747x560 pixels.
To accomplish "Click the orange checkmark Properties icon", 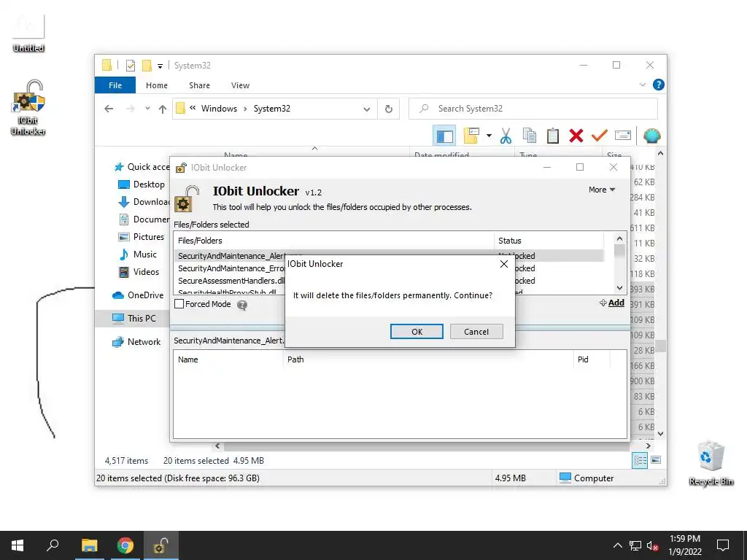I will 600,136.
